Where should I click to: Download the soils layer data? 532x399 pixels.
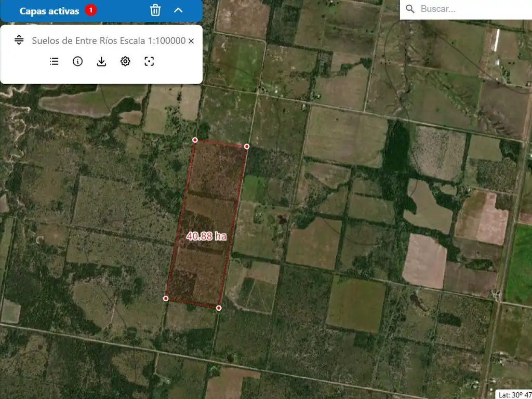tap(101, 61)
